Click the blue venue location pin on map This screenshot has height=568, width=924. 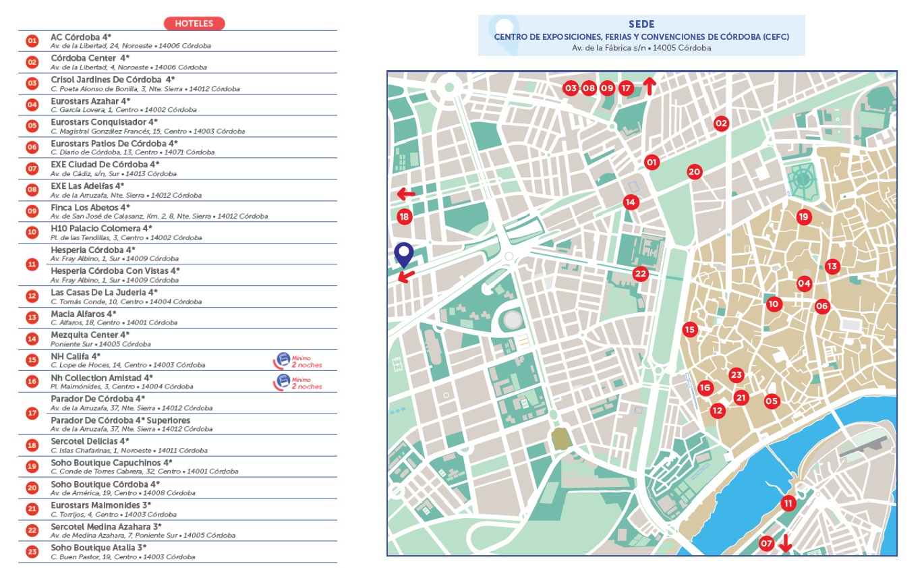click(x=403, y=254)
